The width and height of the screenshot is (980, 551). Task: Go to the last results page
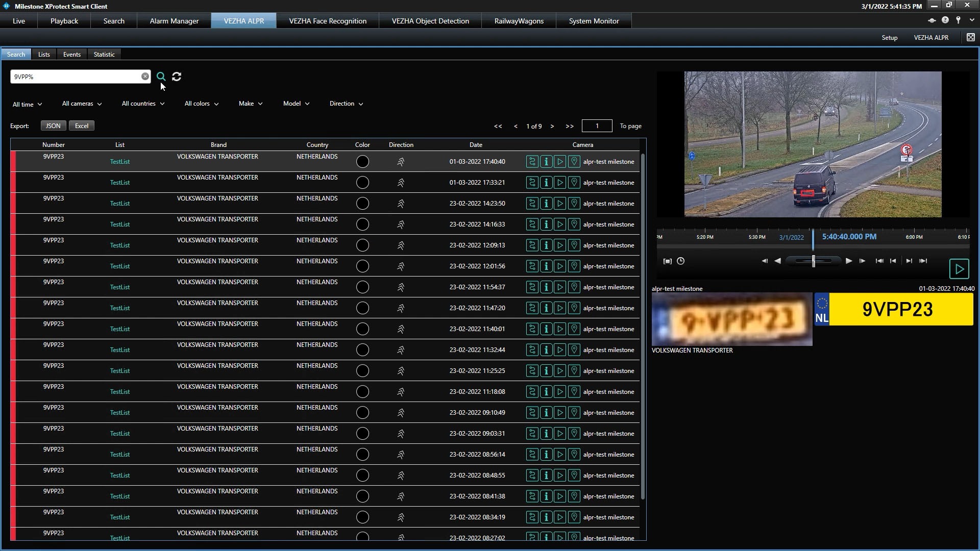point(570,127)
